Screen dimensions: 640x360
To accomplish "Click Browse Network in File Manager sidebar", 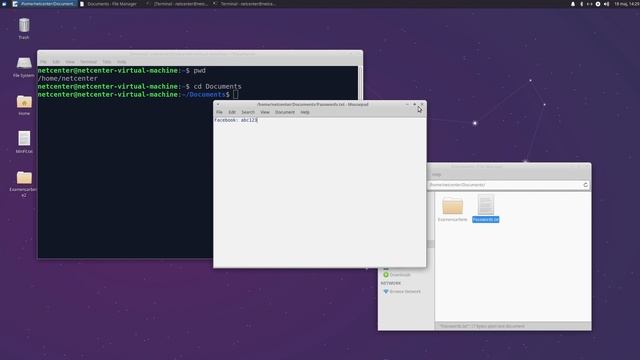I will point(402,291).
